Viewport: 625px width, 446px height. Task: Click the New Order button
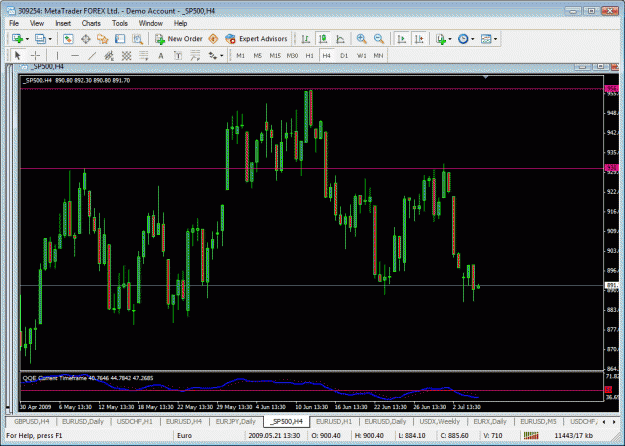click(179, 39)
